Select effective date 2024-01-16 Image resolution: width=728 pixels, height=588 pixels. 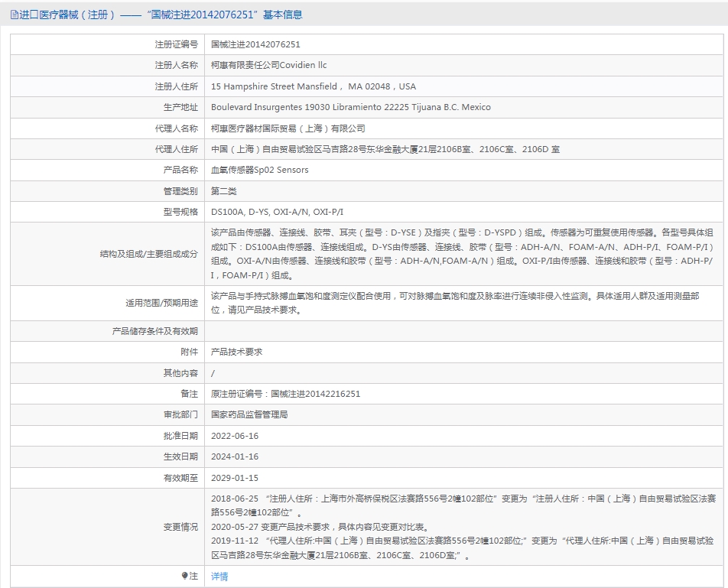pyautogui.click(x=235, y=456)
